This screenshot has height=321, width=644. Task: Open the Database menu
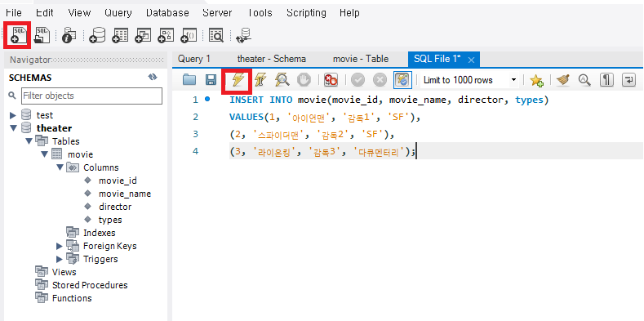(x=167, y=13)
